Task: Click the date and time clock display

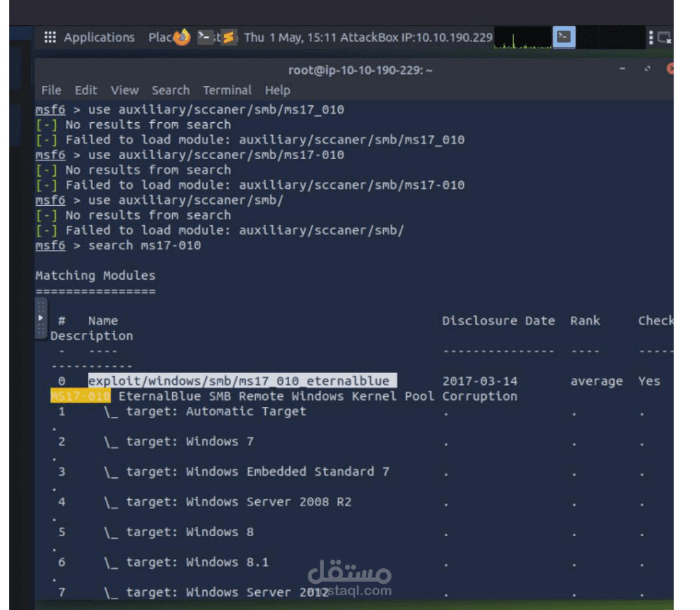Action: click(x=290, y=38)
